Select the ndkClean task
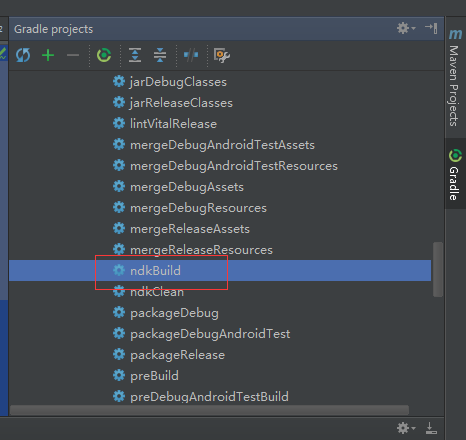This screenshot has height=440, width=466. (157, 292)
